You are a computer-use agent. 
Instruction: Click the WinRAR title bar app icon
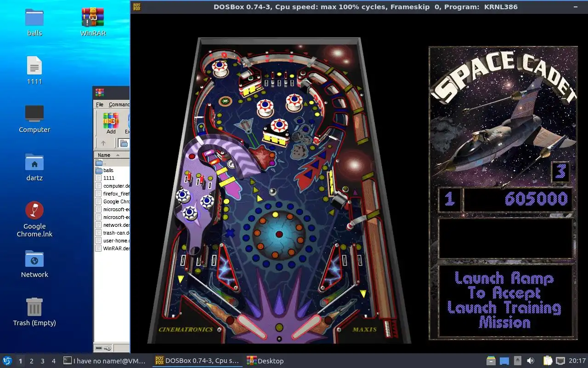pos(100,92)
